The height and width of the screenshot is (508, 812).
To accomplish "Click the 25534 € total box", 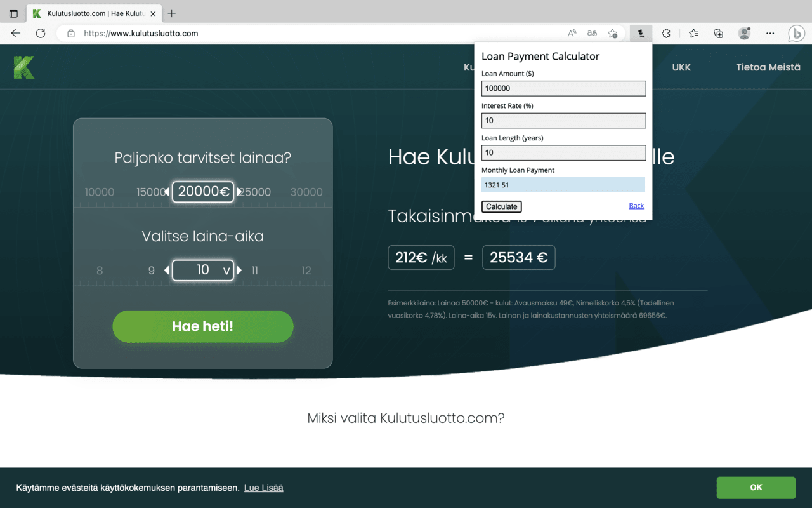I will coord(518,257).
